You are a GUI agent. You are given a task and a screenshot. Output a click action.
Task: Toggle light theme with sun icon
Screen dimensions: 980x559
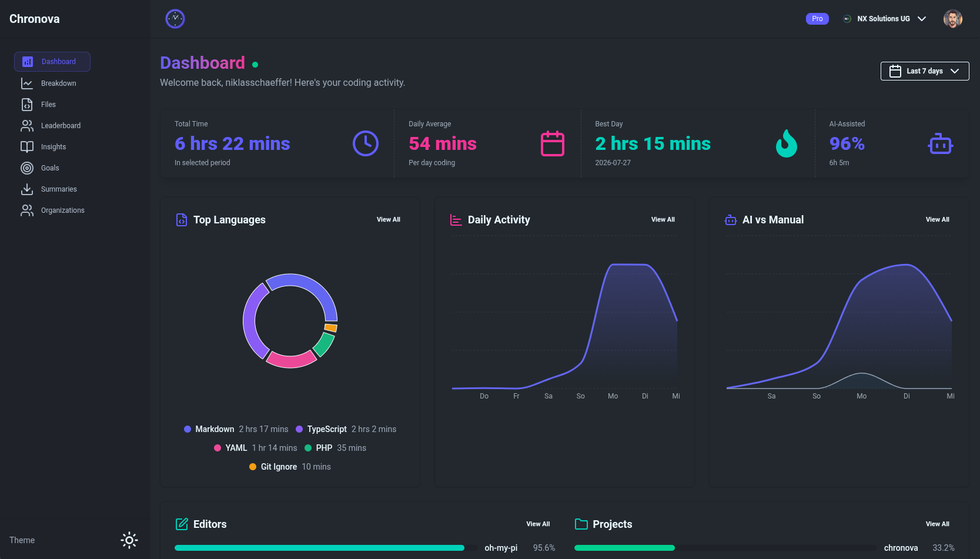pos(129,540)
